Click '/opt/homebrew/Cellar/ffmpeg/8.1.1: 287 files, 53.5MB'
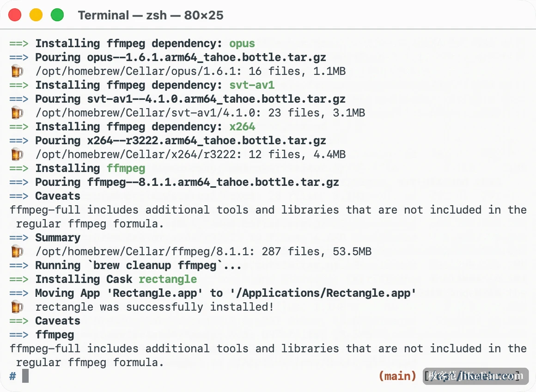The image size is (536, 392). pos(203,252)
